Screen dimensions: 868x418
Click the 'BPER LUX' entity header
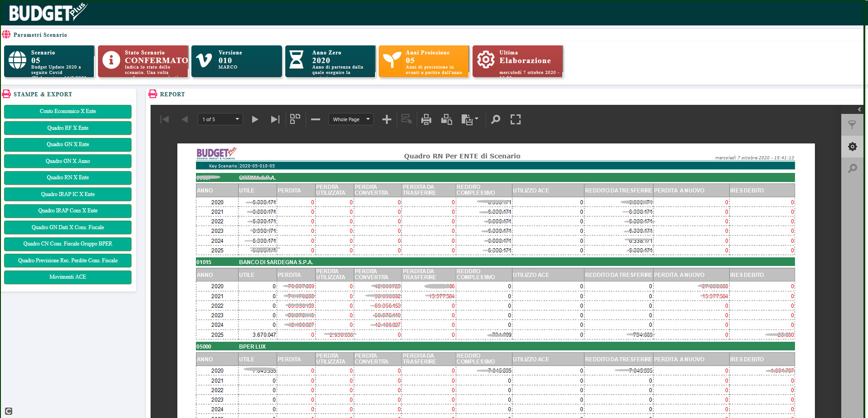tap(253, 346)
